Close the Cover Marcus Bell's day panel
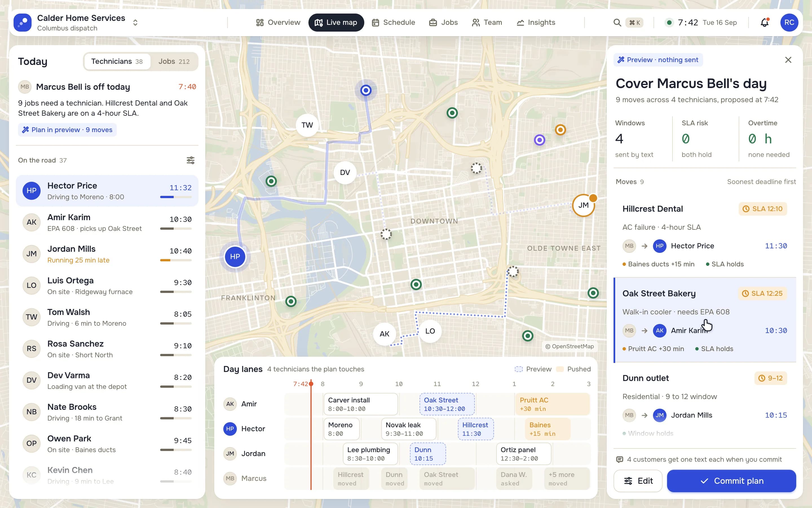 [x=788, y=60]
